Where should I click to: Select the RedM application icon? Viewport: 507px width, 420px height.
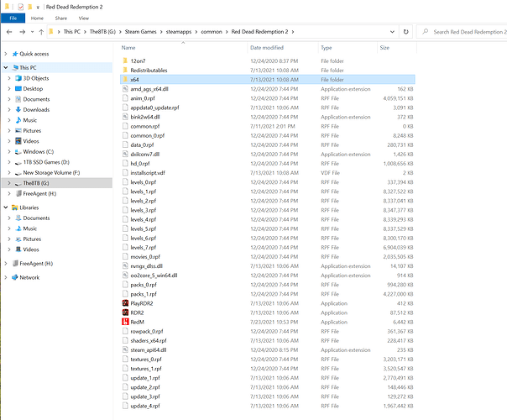tap(125, 322)
